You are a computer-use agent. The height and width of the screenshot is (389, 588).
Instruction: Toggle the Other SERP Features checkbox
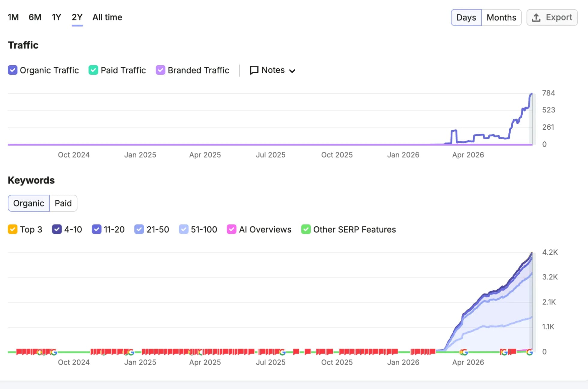click(306, 229)
